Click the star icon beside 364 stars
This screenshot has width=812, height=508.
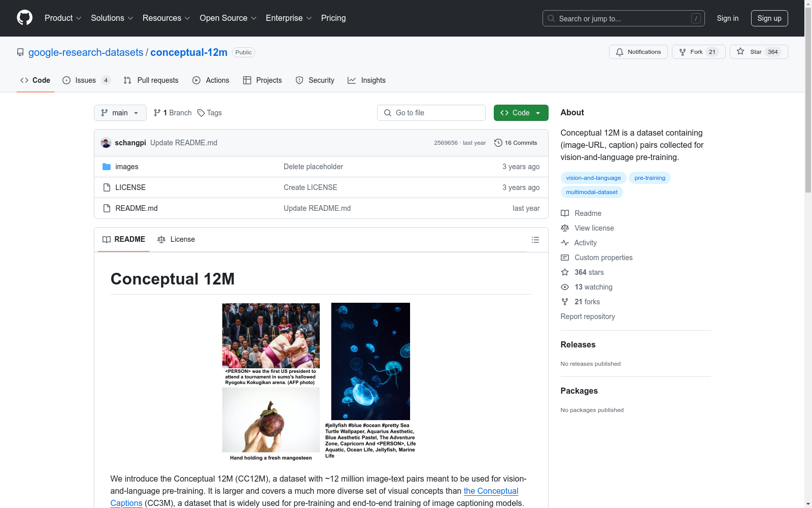tap(565, 272)
